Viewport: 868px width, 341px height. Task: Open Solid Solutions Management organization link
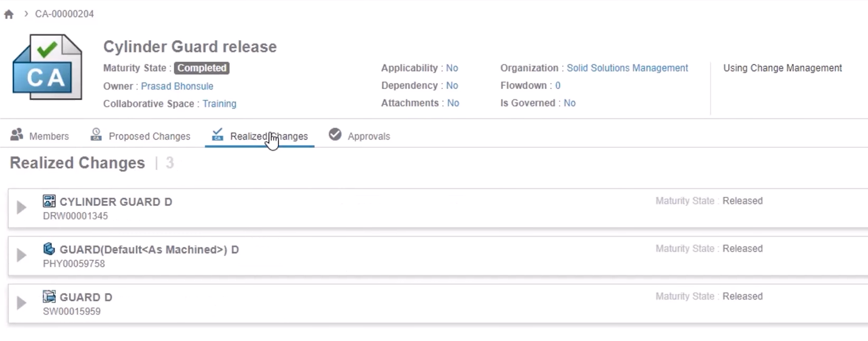(627, 68)
